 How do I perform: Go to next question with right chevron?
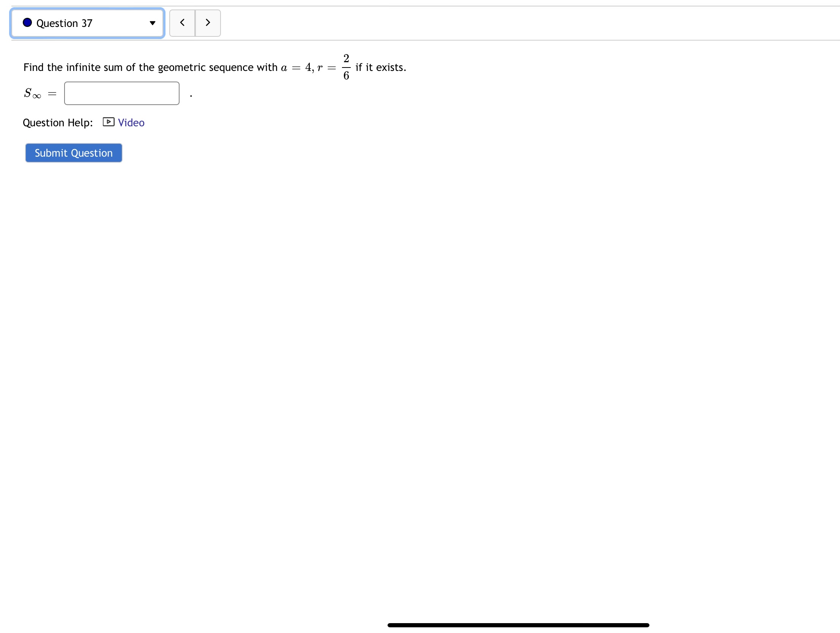208,23
